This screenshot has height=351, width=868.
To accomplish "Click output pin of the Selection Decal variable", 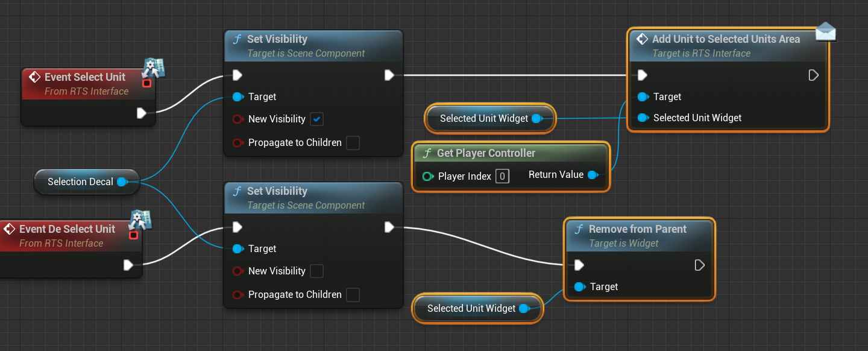I will pos(122,182).
